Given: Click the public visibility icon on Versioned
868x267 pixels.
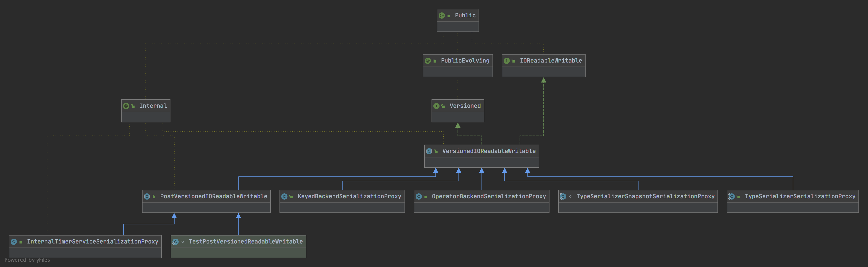Looking at the screenshot, I should pos(443,106).
